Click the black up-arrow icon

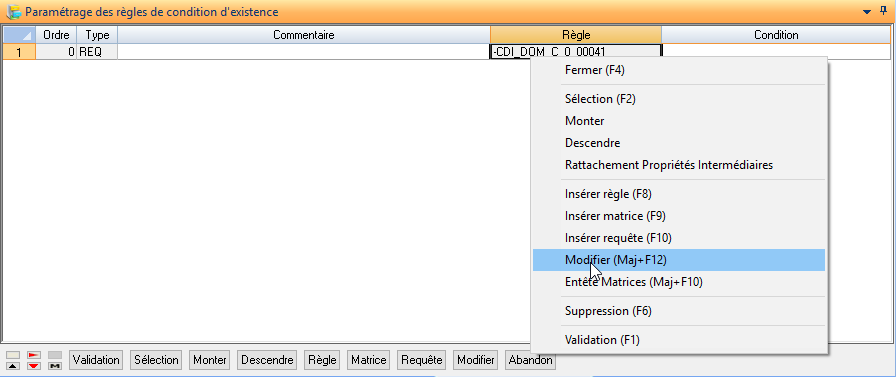(x=13, y=366)
